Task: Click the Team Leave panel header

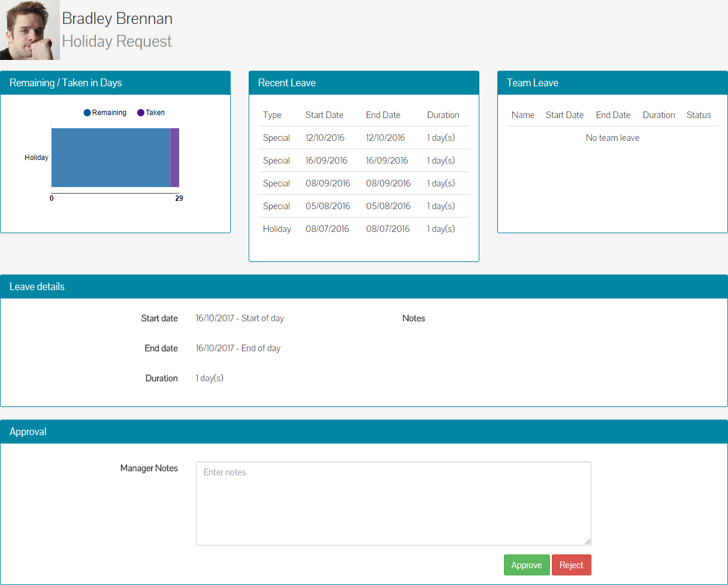Action: pyautogui.click(x=612, y=83)
